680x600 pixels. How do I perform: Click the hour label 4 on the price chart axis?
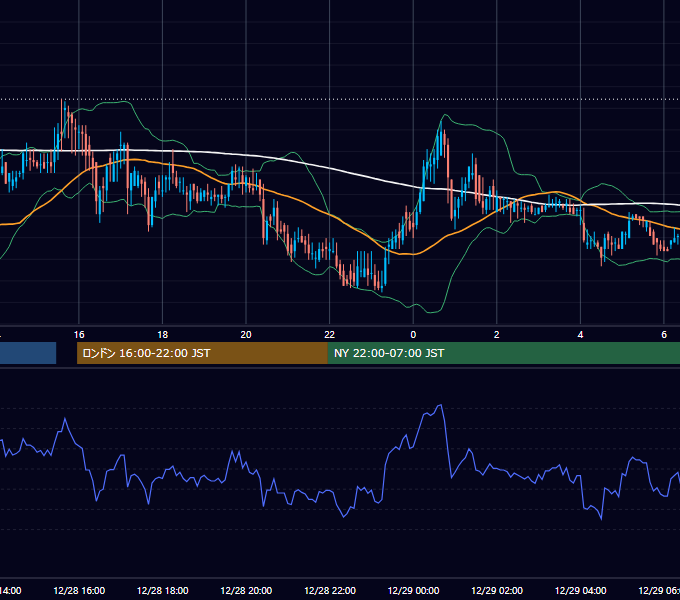pos(580,335)
